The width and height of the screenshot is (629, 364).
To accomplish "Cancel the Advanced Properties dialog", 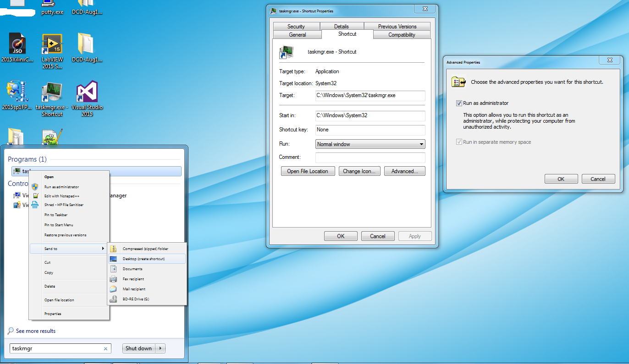I will point(598,179).
